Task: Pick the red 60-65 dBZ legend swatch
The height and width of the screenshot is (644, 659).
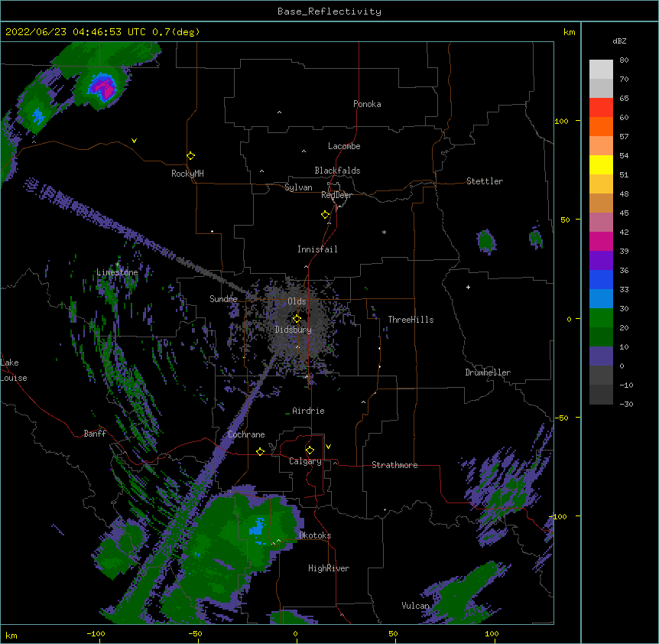Action: pos(601,108)
